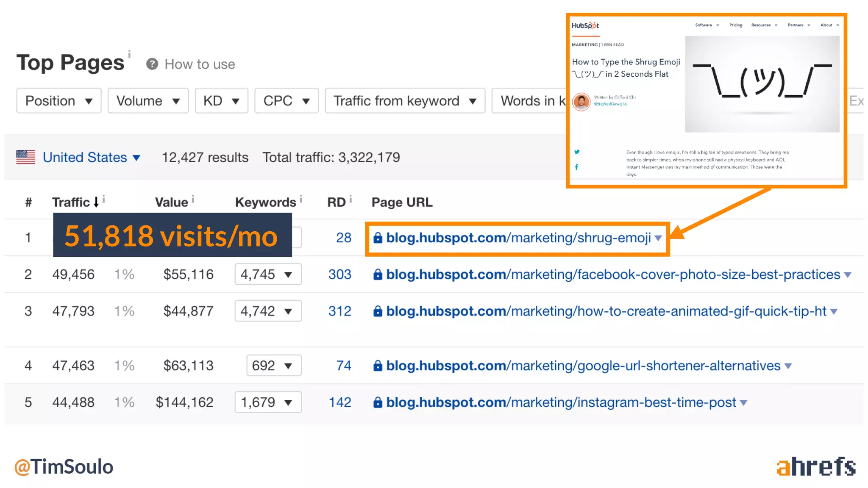
Task: Sort by RD column header
Action: [x=337, y=202]
